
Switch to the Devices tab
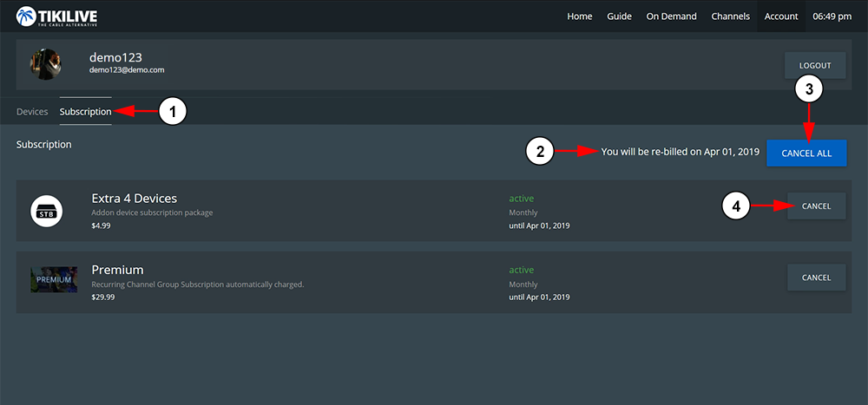[32, 112]
